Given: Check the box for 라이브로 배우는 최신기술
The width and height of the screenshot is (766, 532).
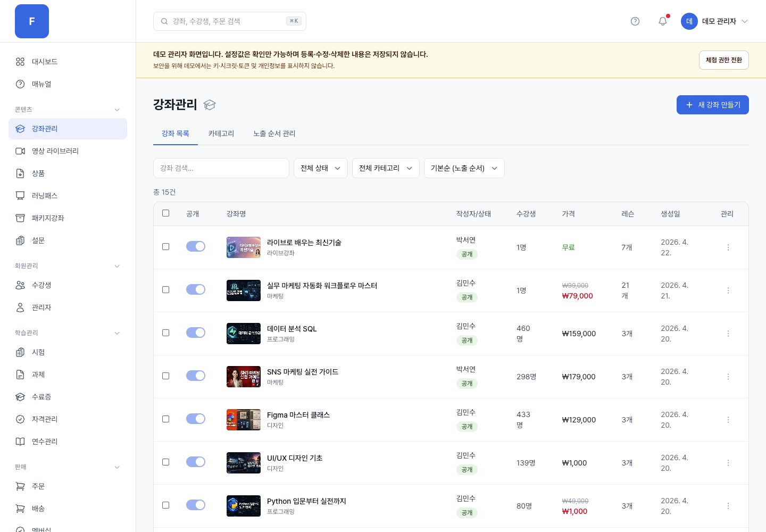Looking at the screenshot, I should [165, 246].
